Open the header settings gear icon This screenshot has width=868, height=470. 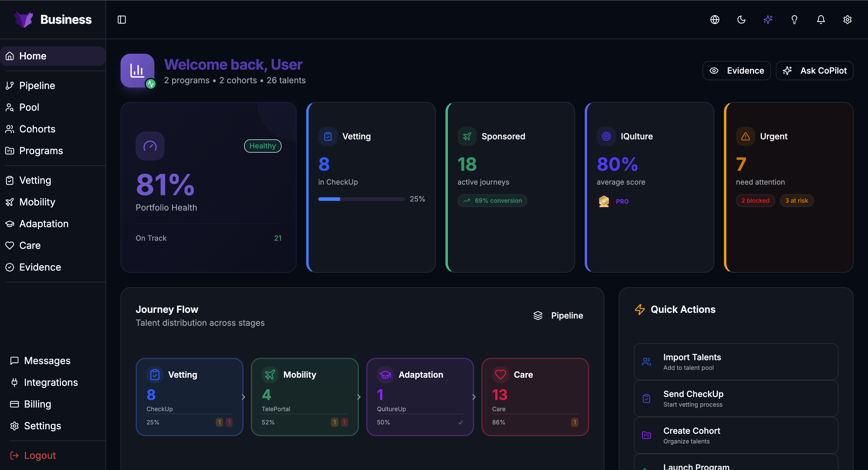pos(847,20)
